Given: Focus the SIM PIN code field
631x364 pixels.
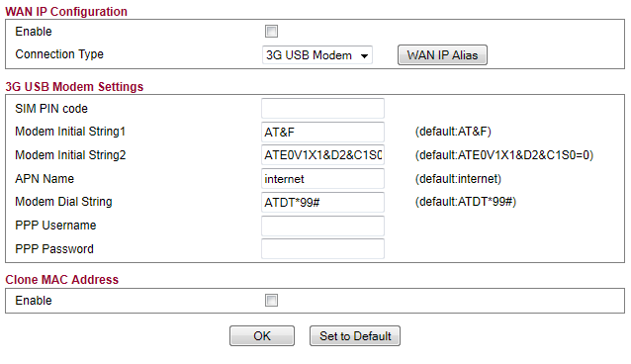Looking at the screenshot, I should pyautogui.click(x=322, y=109).
